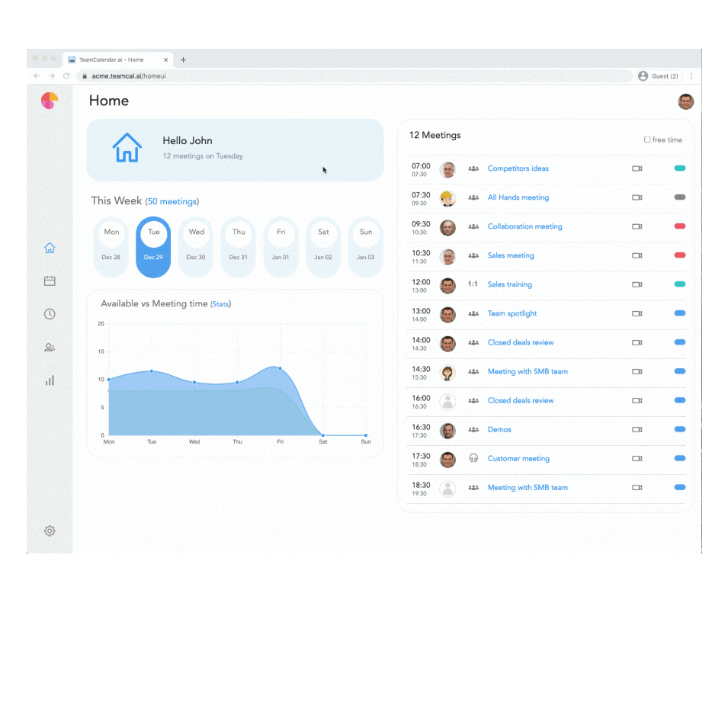This screenshot has height=728, width=728.
Task: Open a new browser tab with plus
Action: pyautogui.click(x=184, y=59)
